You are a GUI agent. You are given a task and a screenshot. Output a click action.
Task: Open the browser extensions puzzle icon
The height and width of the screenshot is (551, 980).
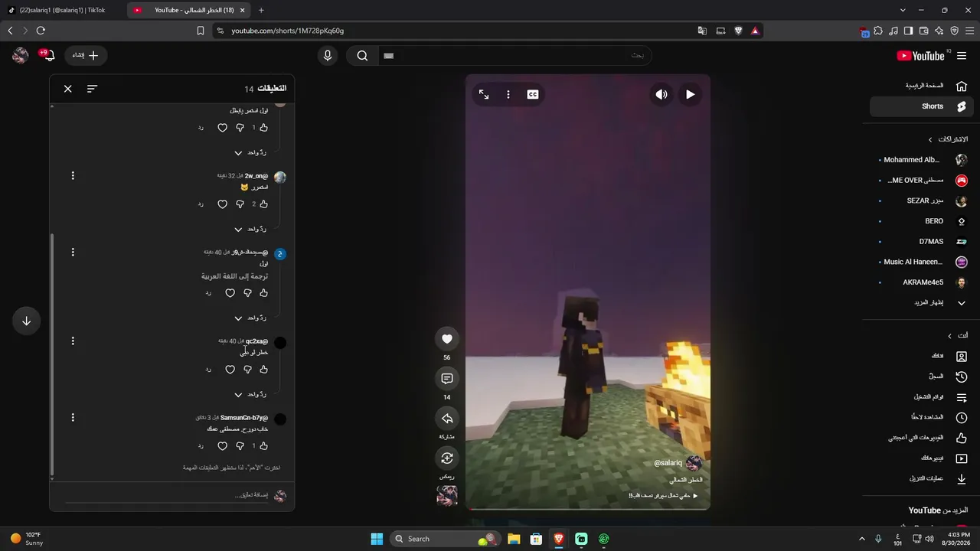coord(877,31)
